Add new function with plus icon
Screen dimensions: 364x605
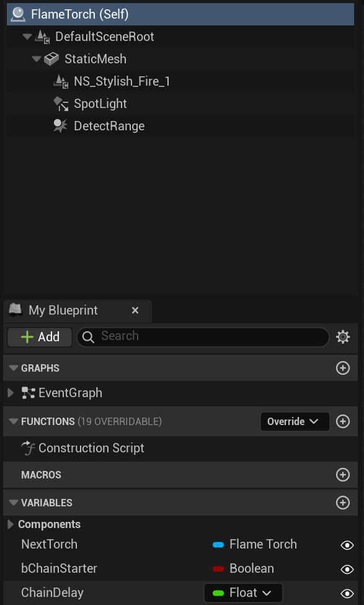click(x=343, y=421)
